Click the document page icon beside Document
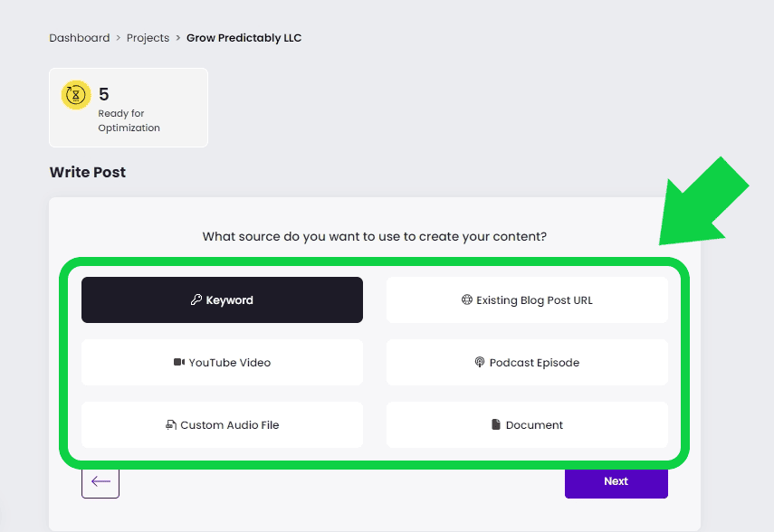 coord(495,424)
